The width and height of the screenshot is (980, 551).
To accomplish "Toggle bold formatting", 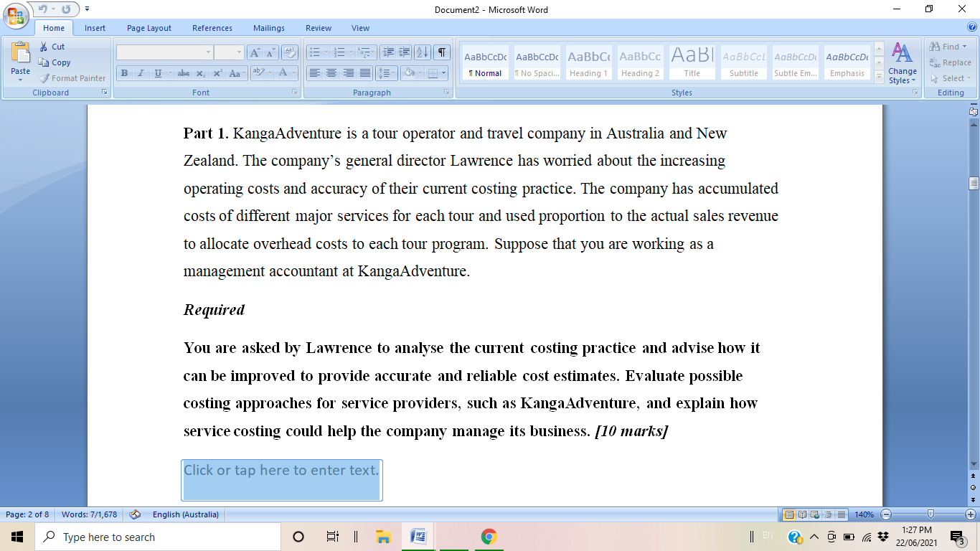I will 123,73.
